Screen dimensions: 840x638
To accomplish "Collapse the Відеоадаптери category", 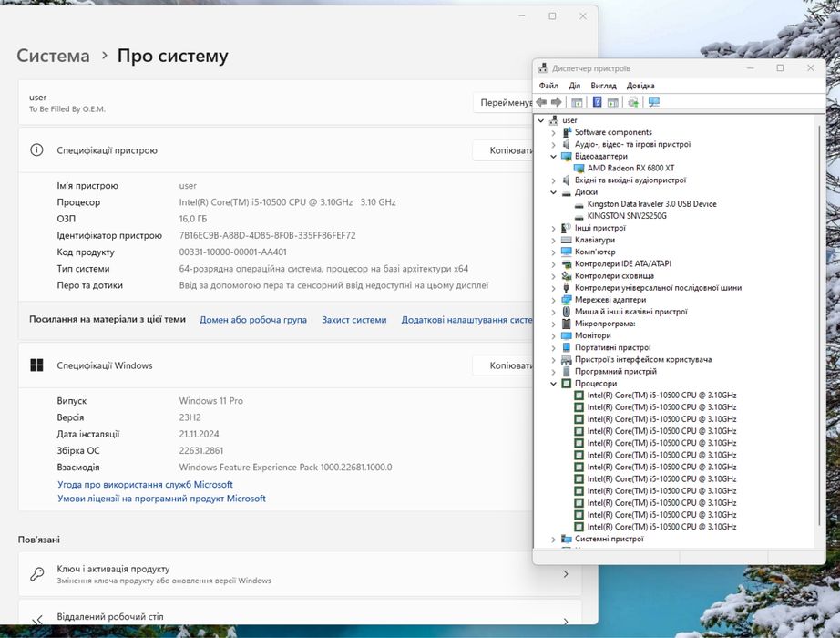I will click(x=553, y=156).
